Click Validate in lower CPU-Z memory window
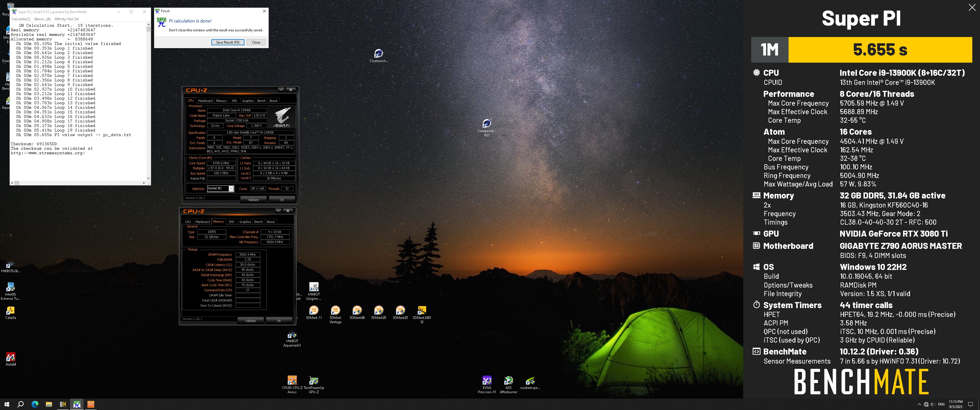This screenshot has height=410, width=980. click(250, 321)
